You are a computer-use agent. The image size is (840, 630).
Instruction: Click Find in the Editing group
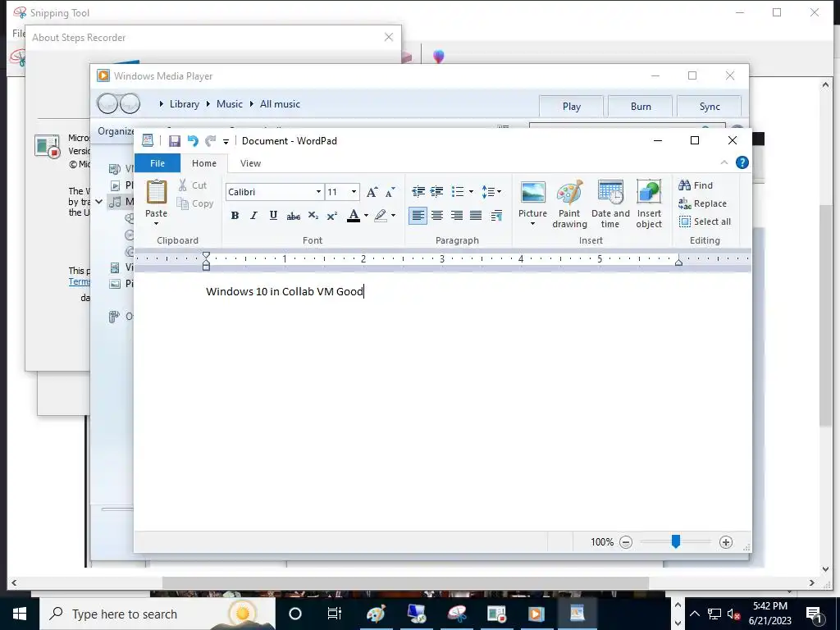[696, 185]
